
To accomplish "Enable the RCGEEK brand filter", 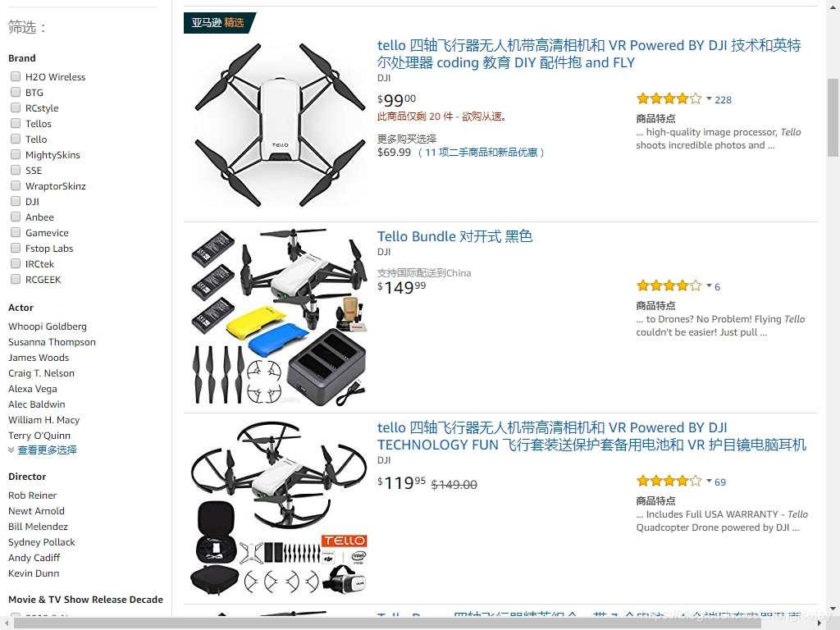I will (x=16, y=279).
